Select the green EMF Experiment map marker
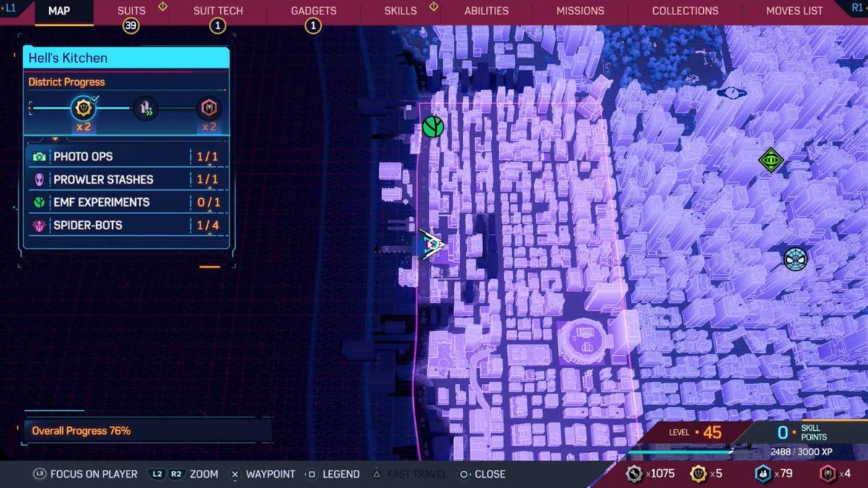This screenshot has height=488, width=868. pyautogui.click(x=433, y=127)
